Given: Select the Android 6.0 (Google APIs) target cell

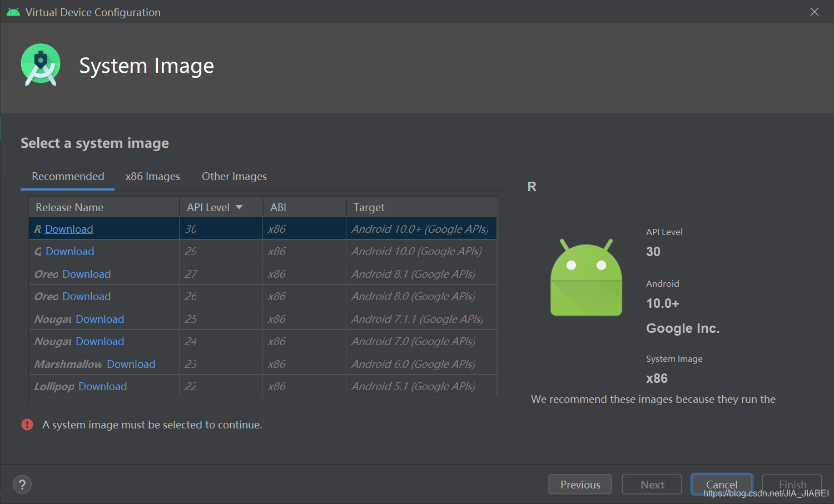Looking at the screenshot, I should pyautogui.click(x=421, y=364).
